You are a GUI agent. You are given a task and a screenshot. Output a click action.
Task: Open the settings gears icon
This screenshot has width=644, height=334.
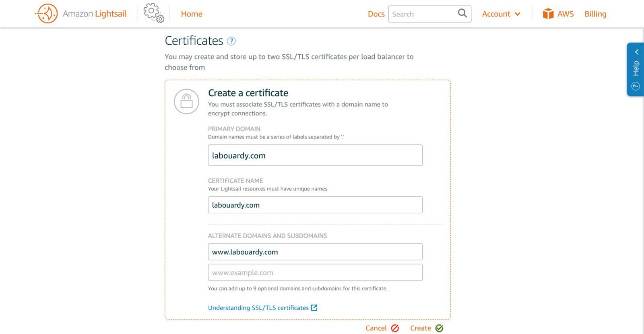154,13
